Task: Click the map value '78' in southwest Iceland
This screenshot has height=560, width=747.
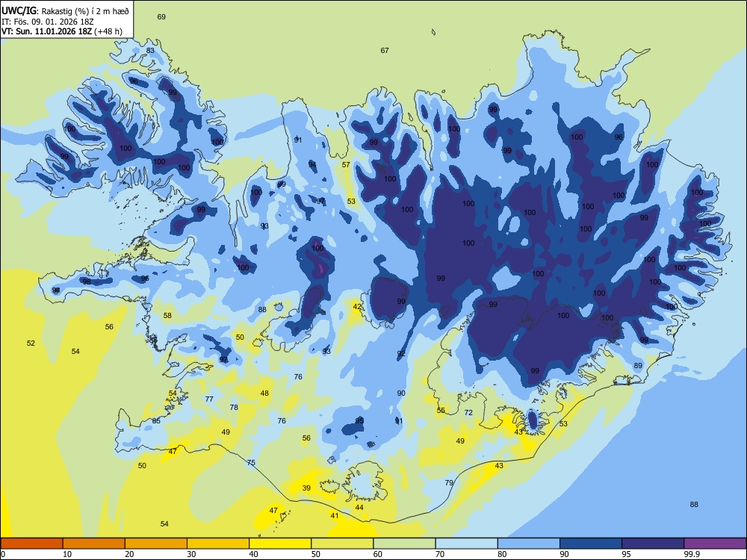Action: [x=234, y=407]
